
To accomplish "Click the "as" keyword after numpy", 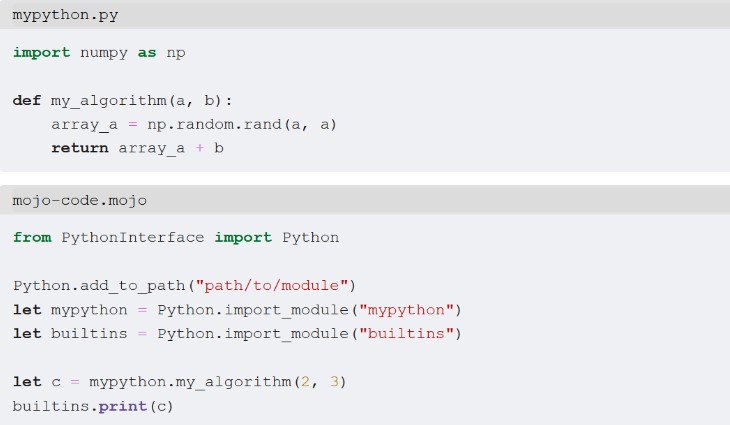I will pos(147,52).
